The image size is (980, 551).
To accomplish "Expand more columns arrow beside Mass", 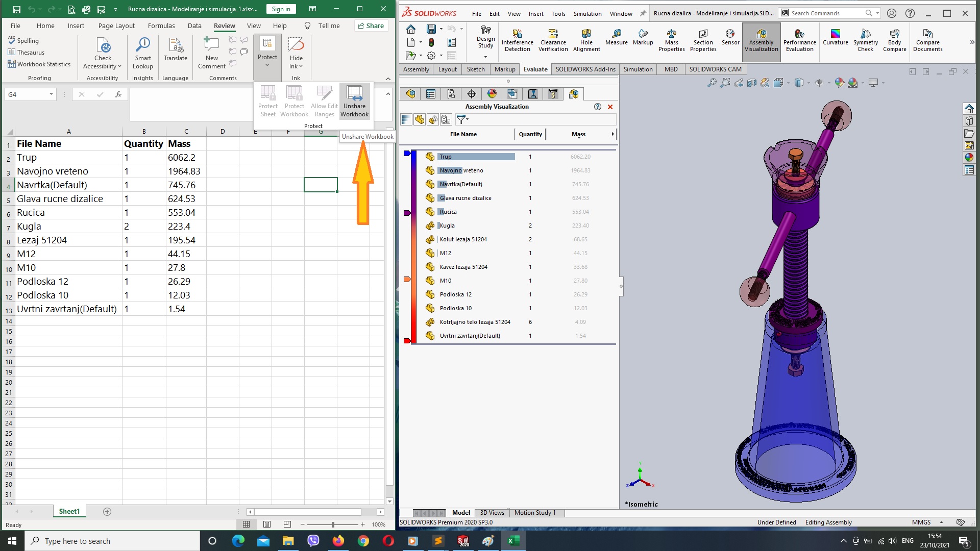I will 612,134.
